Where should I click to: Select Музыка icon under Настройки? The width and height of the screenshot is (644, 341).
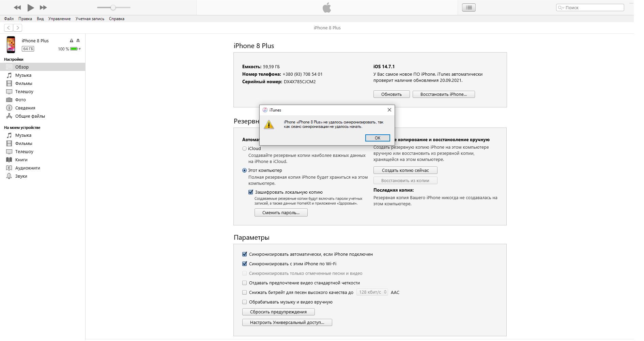9,75
